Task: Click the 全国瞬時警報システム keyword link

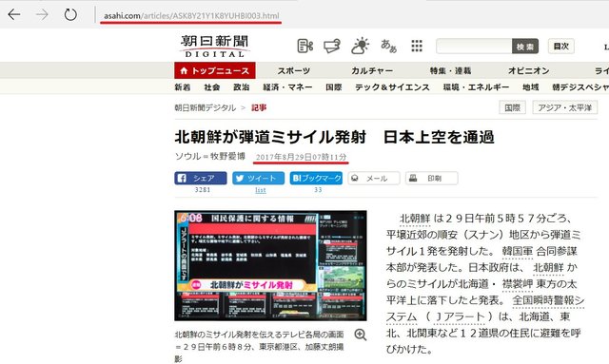Action: click(x=548, y=300)
